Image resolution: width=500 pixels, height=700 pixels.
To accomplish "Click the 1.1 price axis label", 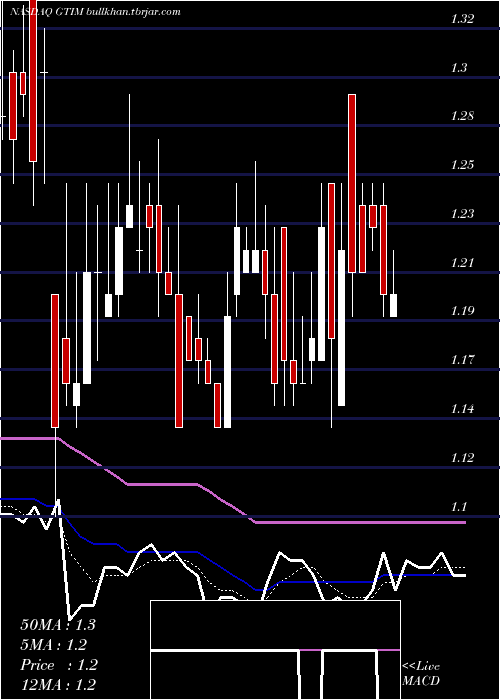I will (x=459, y=507).
